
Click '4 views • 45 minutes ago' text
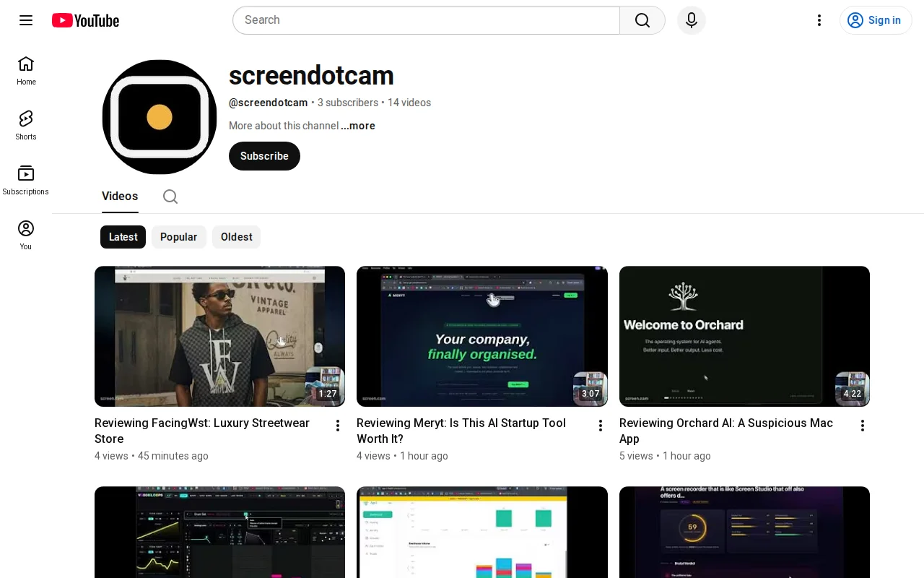point(152,456)
